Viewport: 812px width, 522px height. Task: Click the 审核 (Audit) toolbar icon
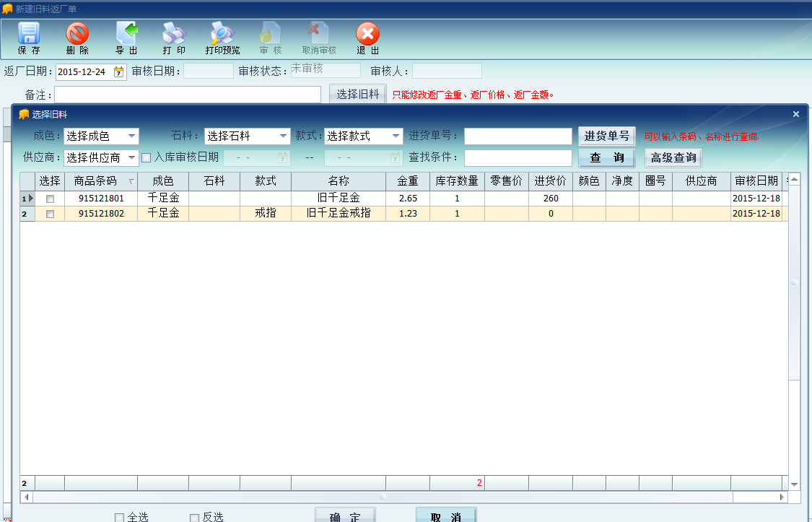271,38
